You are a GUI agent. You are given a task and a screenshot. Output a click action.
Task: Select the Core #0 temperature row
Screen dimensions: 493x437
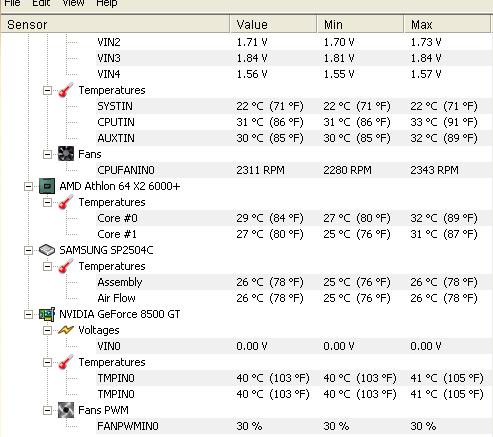293,218
